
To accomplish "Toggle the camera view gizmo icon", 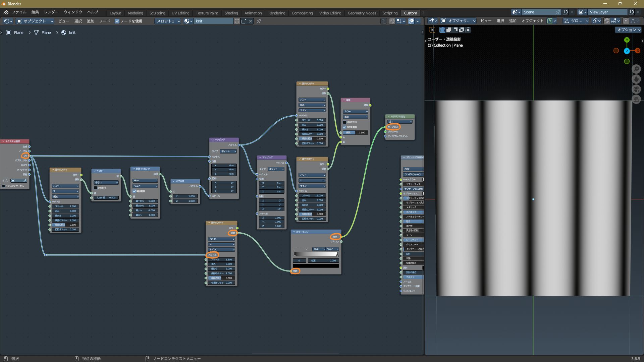I will pos(636,89).
